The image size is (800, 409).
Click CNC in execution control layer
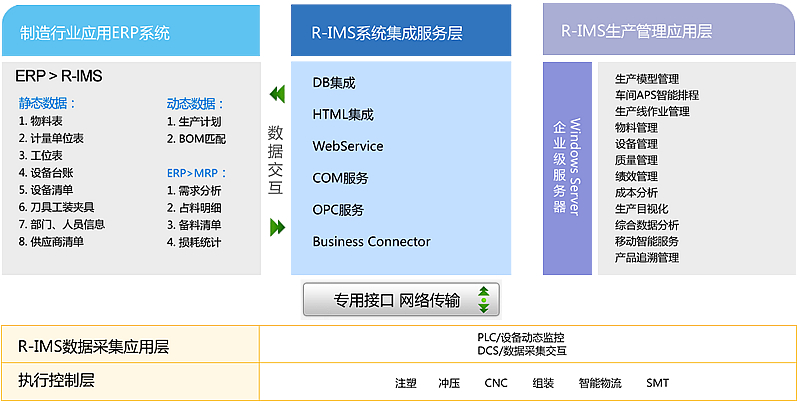496,383
